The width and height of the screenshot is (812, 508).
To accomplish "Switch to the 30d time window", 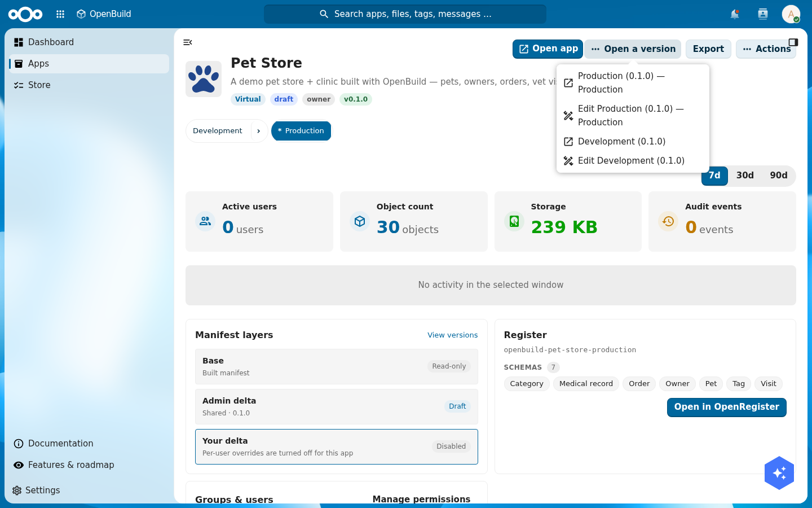I will point(745,176).
